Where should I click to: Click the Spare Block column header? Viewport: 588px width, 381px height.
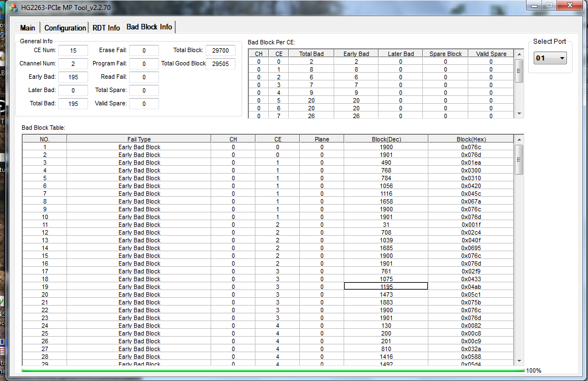click(x=446, y=54)
